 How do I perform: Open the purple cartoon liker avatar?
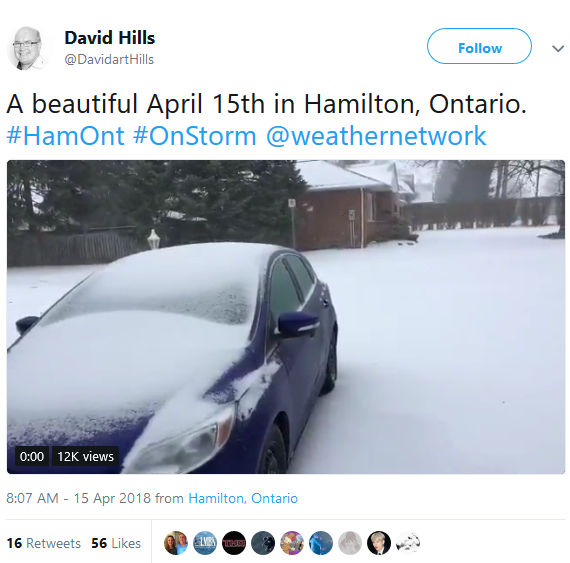(292, 543)
